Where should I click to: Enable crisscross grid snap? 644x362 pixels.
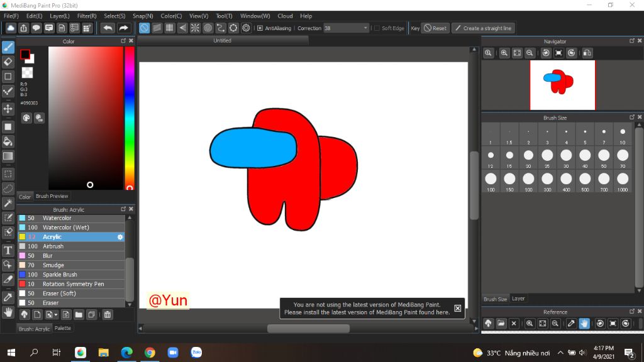click(x=170, y=28)
